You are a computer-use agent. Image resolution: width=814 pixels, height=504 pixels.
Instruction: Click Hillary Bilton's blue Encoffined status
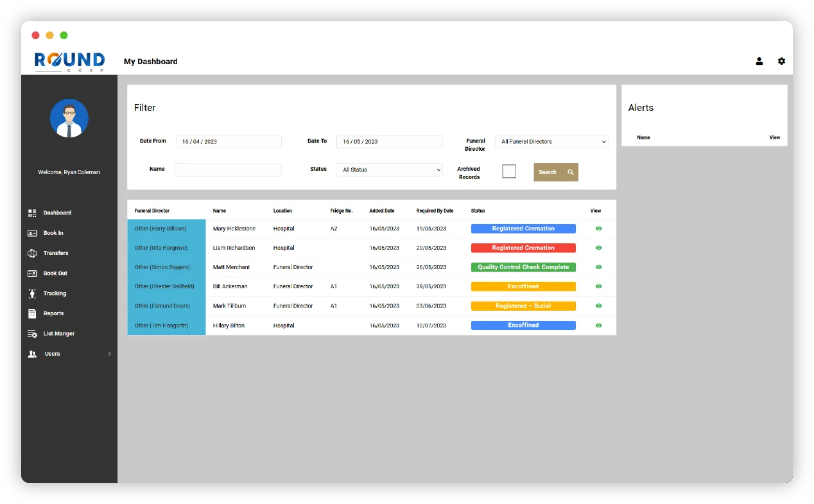[x=523, y=325]
